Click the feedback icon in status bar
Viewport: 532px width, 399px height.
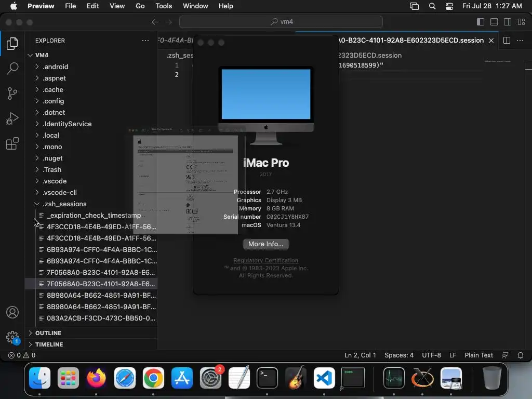(x=505, y=355)
